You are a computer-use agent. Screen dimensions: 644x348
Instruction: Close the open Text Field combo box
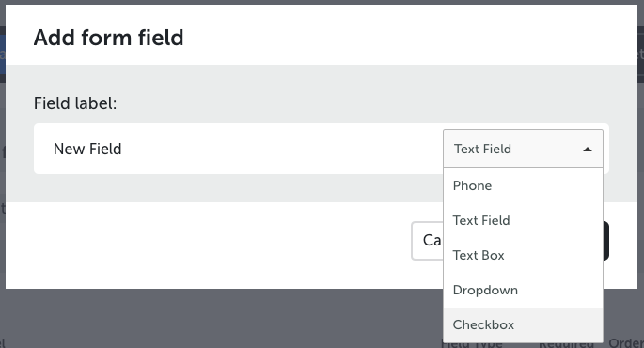pos(523,149)
